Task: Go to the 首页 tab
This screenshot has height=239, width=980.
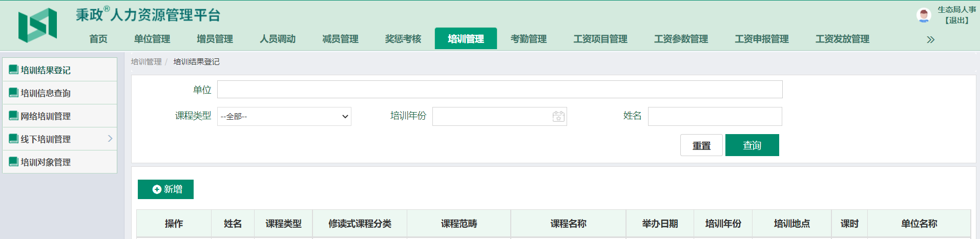Action: 98,39
